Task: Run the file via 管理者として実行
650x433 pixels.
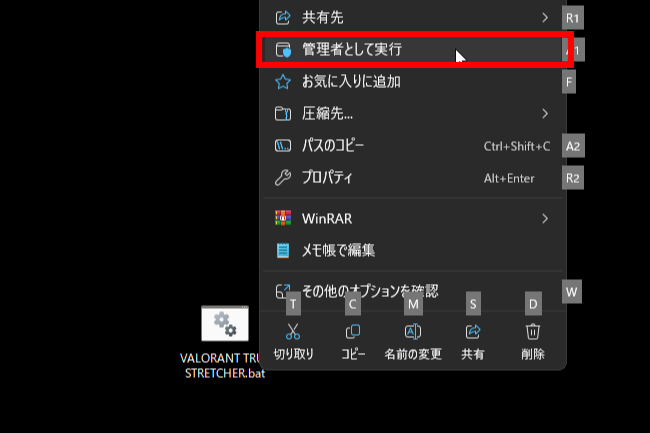Action: 412,50
